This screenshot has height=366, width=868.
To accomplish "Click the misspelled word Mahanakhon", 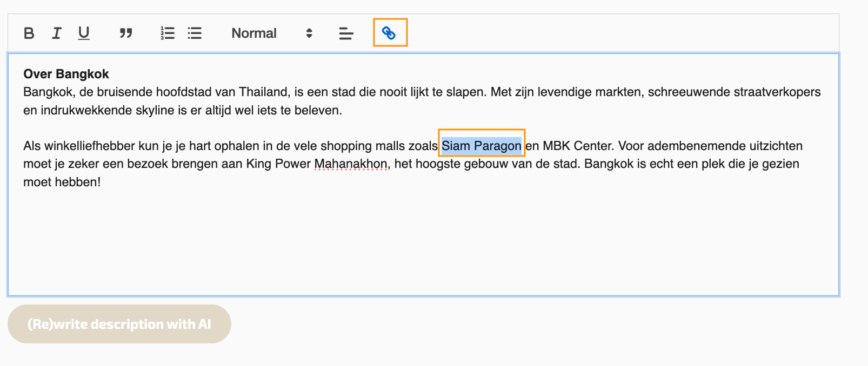I will [351, 164].
